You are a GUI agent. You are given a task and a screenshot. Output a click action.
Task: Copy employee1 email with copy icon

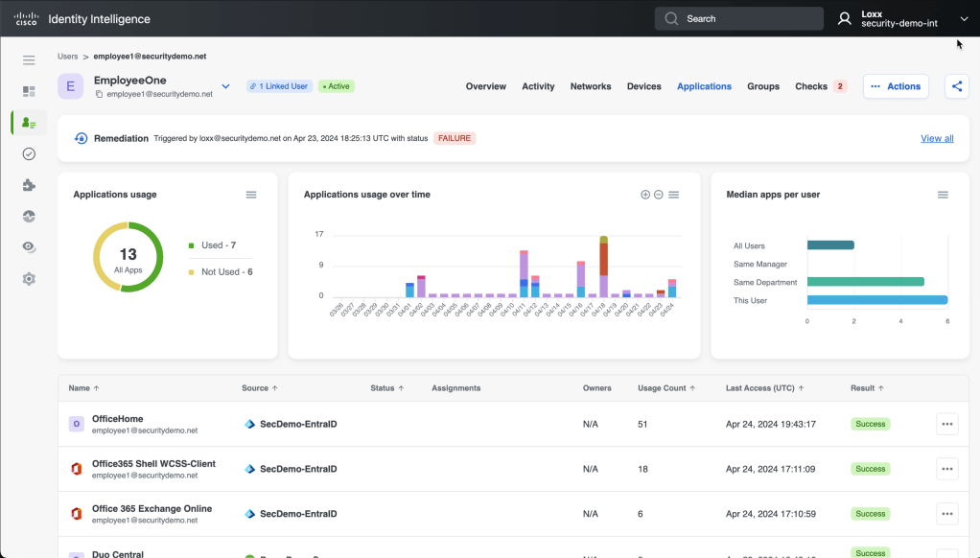(99, 95)
